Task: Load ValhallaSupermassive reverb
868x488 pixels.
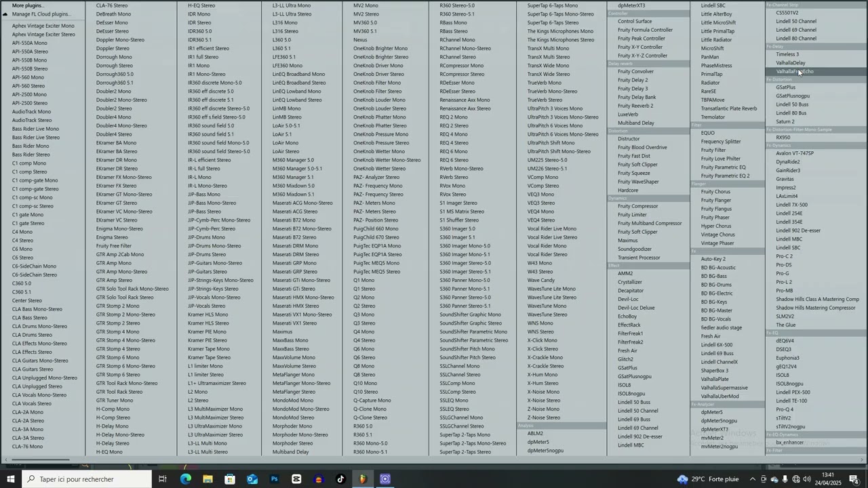Action: pyautogui.click(x=724, y=388)
